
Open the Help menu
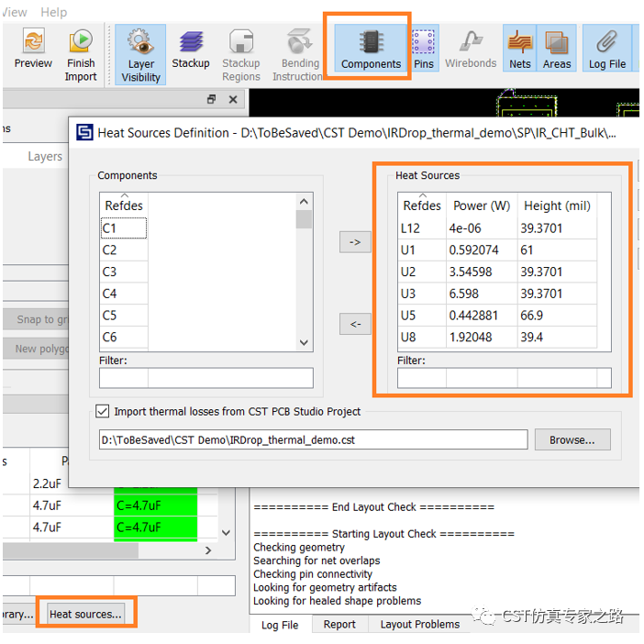point(54,12)
